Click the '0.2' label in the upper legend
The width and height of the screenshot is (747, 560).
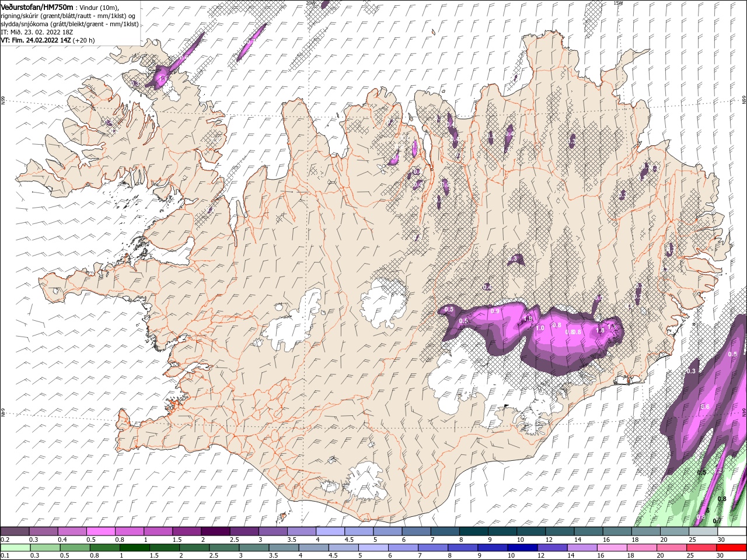[x=5, y=540]
